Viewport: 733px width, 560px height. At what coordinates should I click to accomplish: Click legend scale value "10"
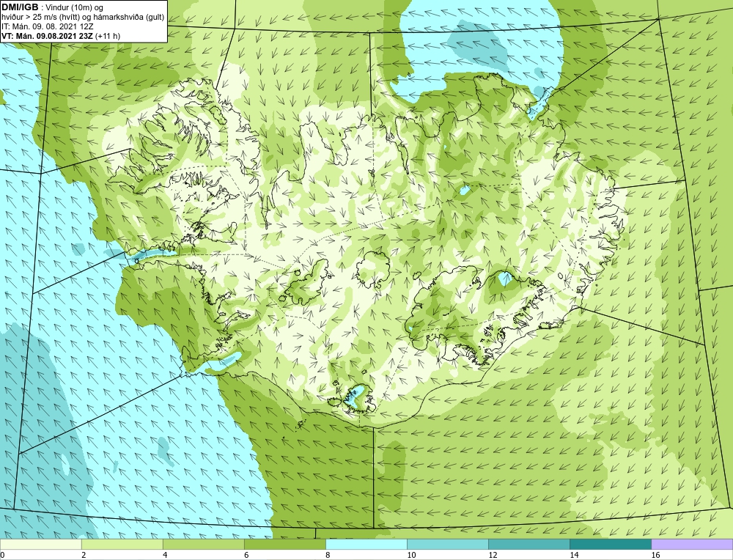(x=411, y=555)
